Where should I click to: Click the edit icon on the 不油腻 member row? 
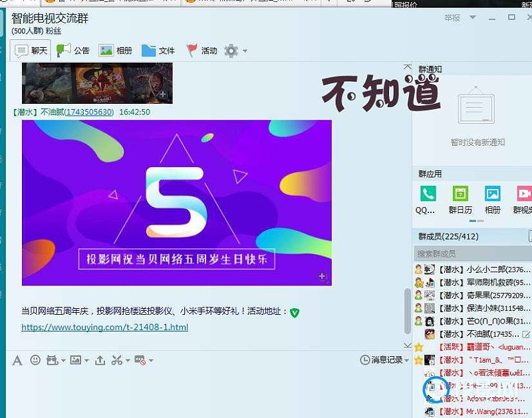pyautogui.click(x=526, y=335)
